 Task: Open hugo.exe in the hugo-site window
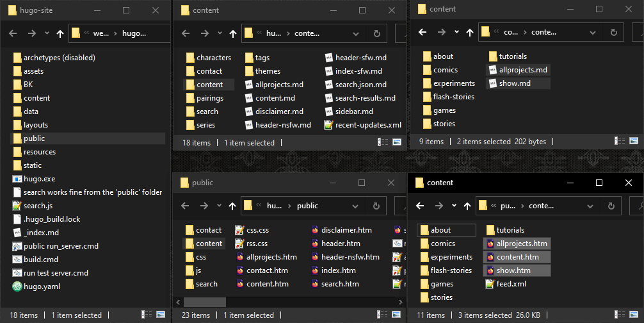tap(39, 179)
